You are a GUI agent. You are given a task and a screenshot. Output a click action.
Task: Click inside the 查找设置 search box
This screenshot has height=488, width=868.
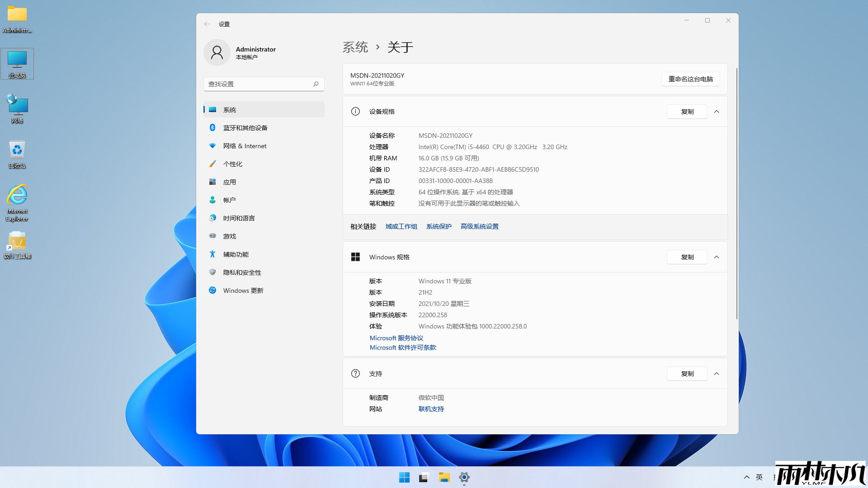(x=264, y=84)
